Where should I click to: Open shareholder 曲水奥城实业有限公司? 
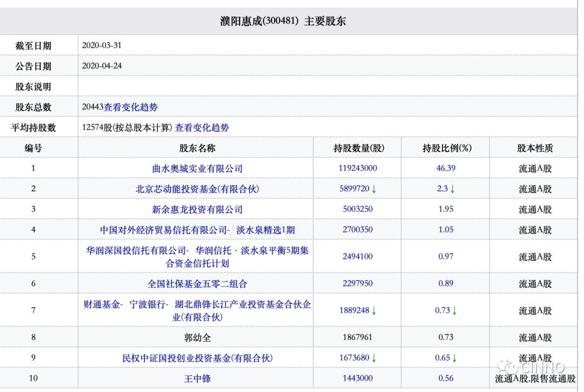tap(197, 169)
